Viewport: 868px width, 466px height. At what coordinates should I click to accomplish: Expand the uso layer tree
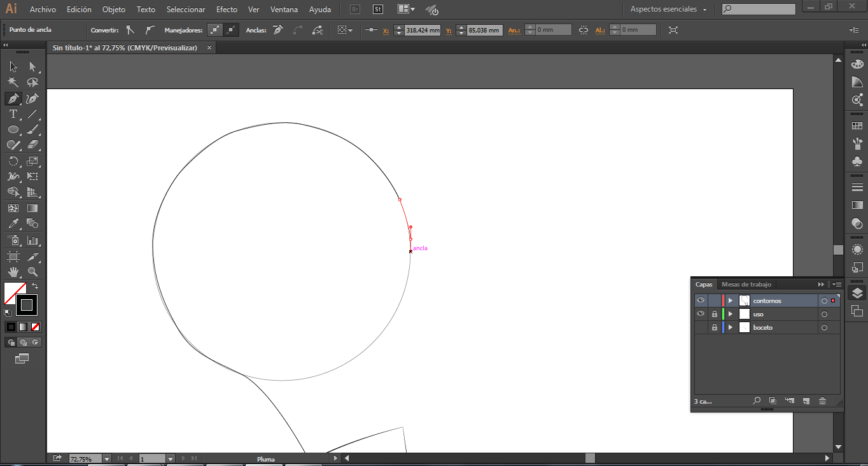point(731,314)
